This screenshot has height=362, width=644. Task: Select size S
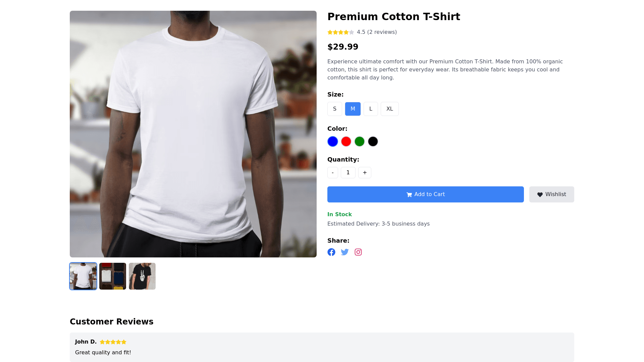335,109
